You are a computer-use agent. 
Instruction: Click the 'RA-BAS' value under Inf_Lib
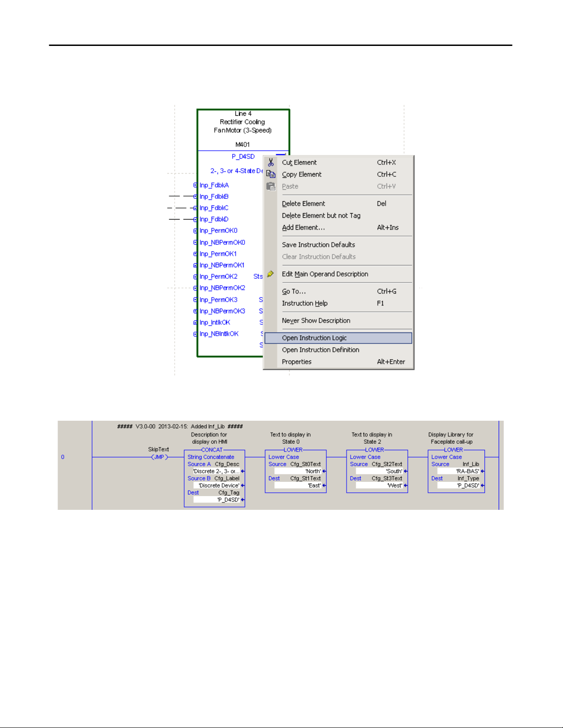point(458,471)
